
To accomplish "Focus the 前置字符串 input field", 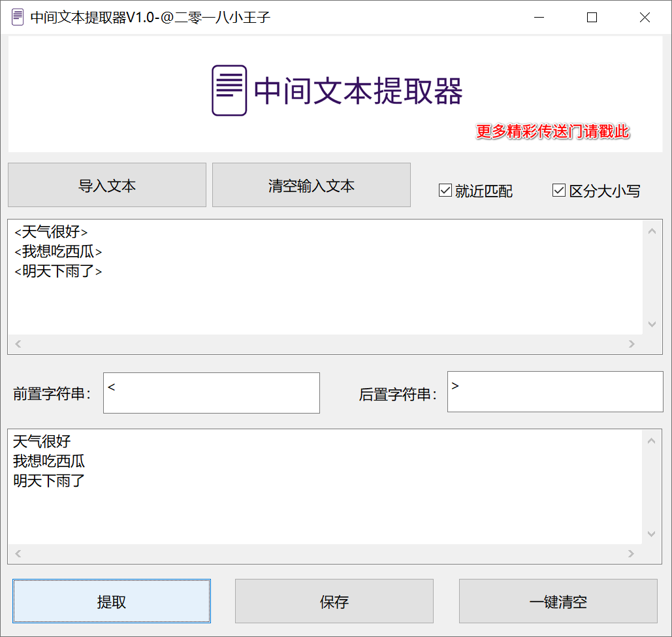I will tap(212, 393).
